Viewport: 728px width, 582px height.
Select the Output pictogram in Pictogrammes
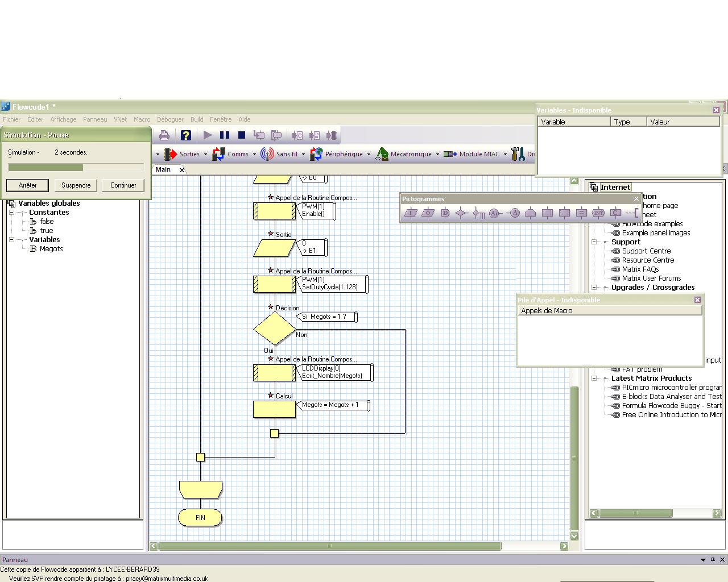[428, 213]
